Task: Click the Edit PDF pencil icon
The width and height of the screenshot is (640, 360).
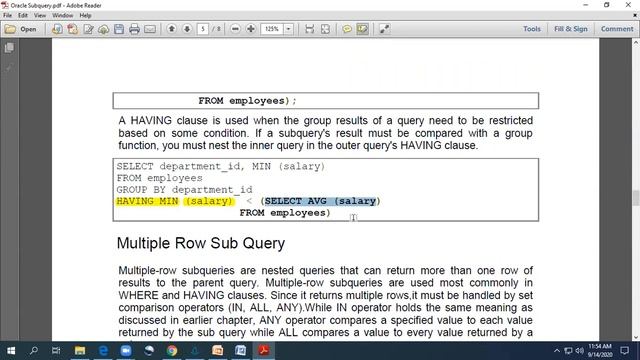Action: [88, 29]
